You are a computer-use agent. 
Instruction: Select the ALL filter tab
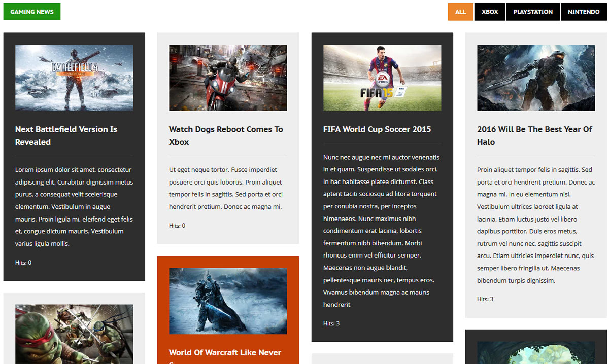[460, 12]
